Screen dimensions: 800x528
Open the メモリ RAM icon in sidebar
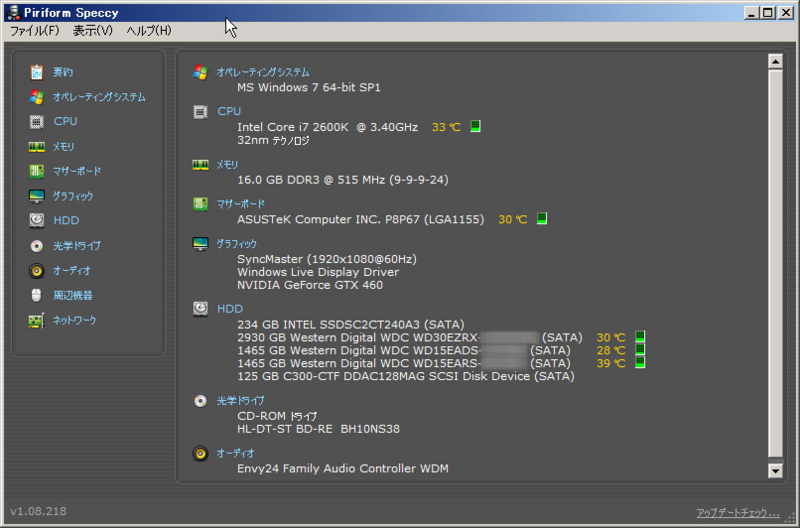coord(36,147)
